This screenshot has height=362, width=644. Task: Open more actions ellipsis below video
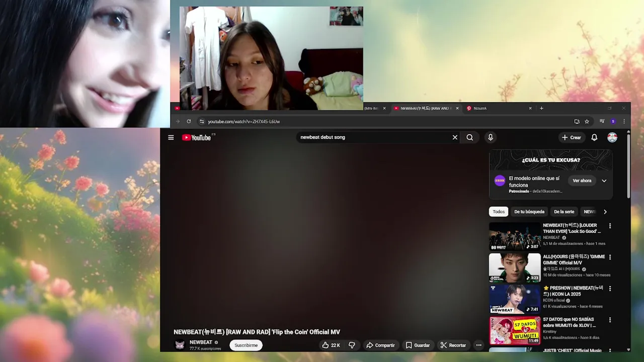[478, 345]
